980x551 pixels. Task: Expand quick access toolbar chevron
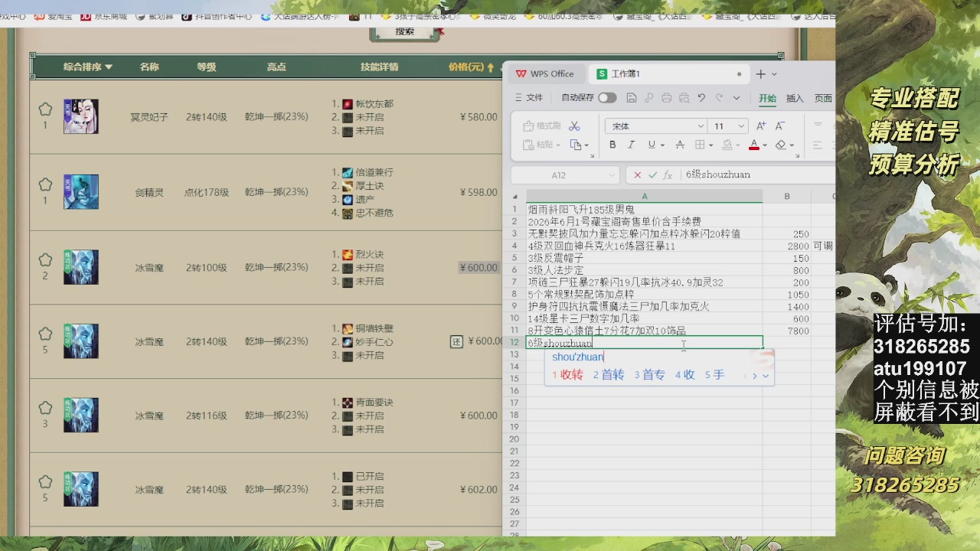pyautogui.click(x=737, y=98)
